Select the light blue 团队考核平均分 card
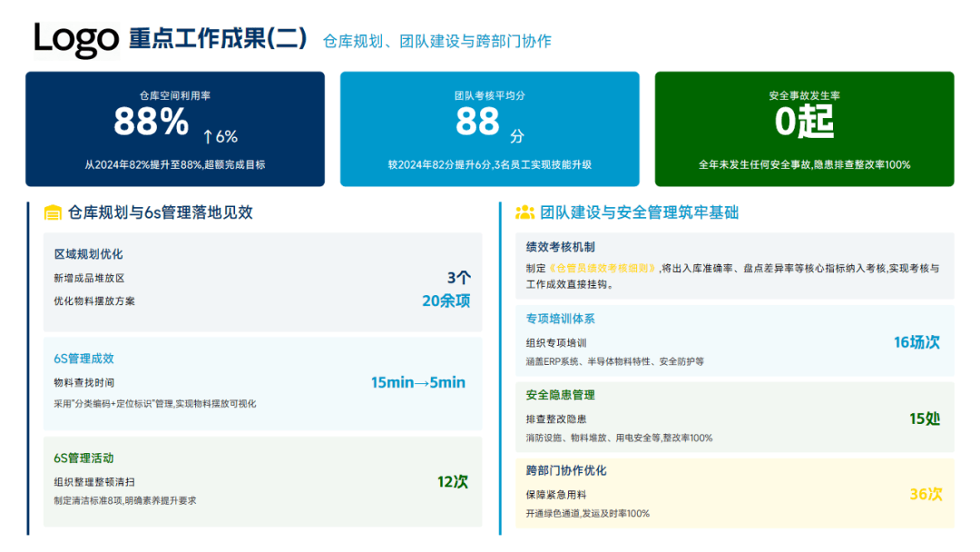980x552 pixels. pos(489,129)
